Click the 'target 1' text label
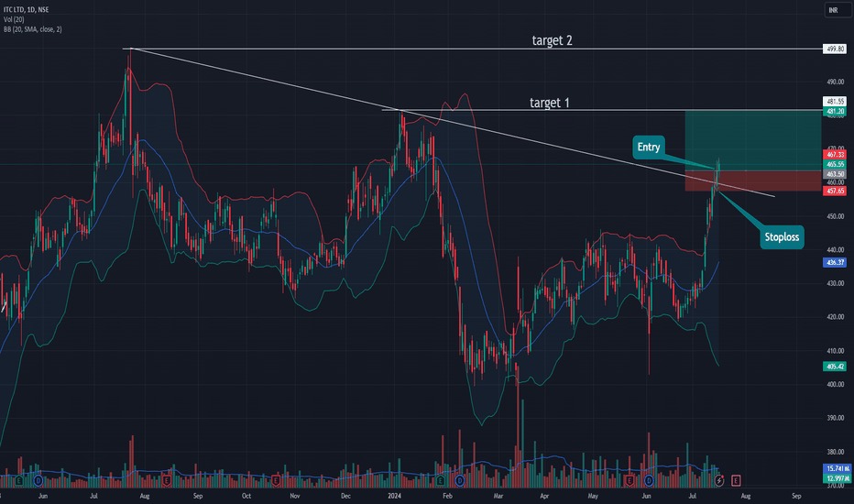This screenshot has width=854, height=504. coord(550,103)
